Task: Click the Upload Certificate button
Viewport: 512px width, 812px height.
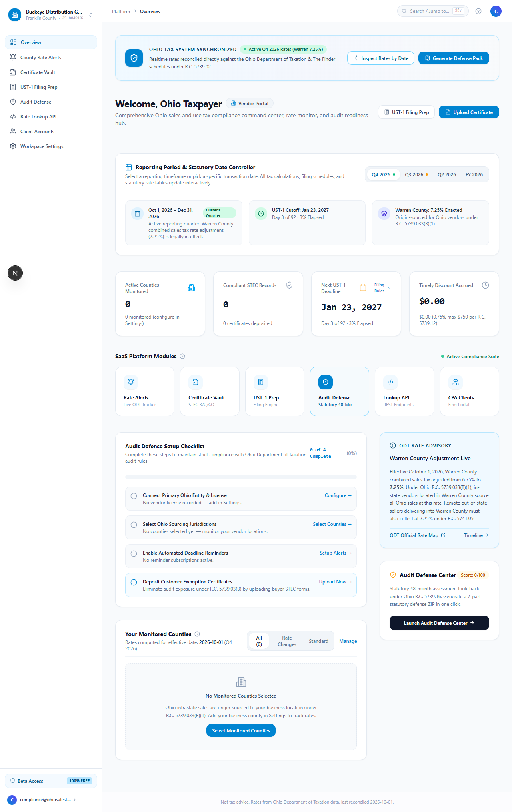Action: (x=469, y=112)
